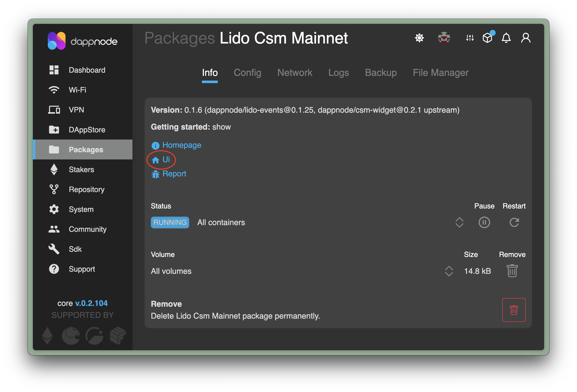This screenshot has width=577, height=392.
Task: Expand the All volumes list
Action: coord(449,271)
